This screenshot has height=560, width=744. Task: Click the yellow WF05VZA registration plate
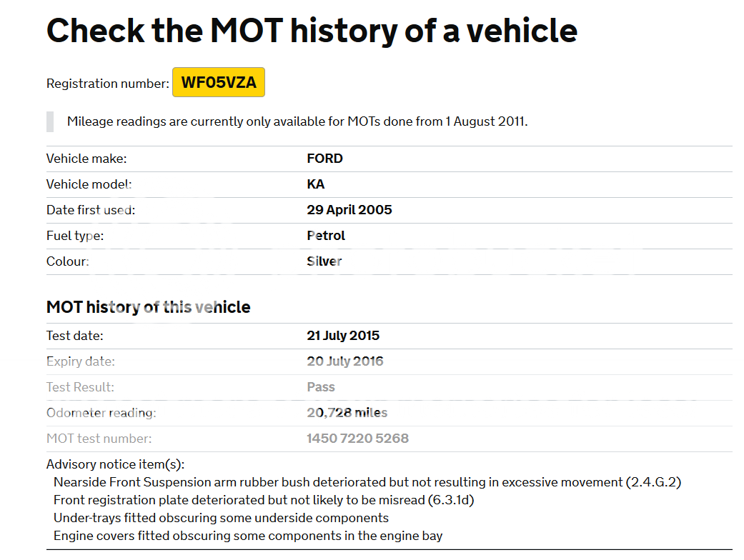coord(219,83)
